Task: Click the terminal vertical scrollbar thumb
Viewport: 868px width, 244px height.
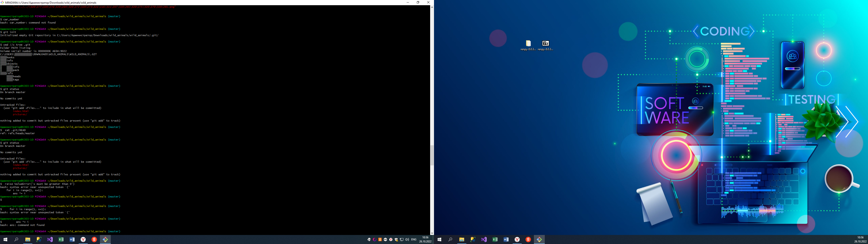Action: click(432, 155)
